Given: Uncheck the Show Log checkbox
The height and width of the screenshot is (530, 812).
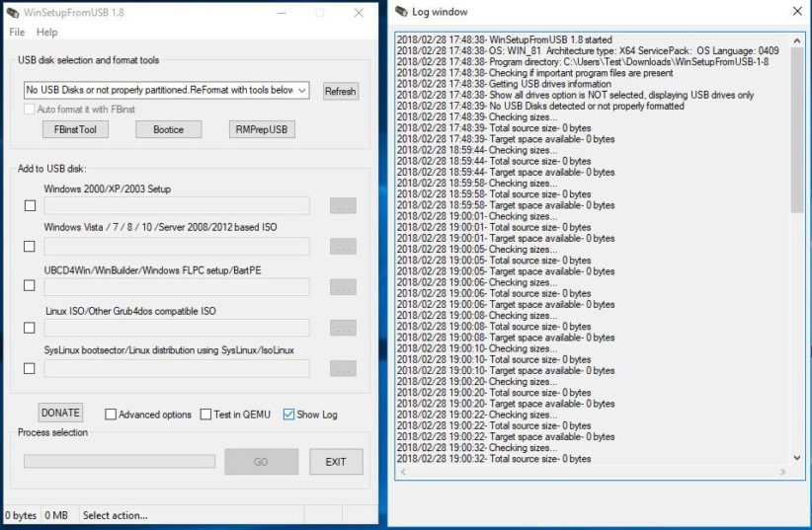Looking at the screenshot, I should point(288,415).
